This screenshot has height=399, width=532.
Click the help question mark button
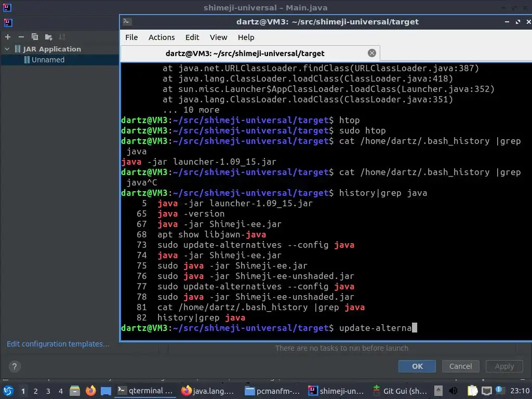coord(14,366)
